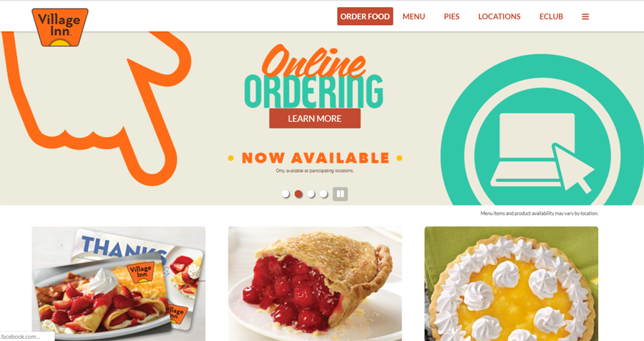Open the gift card thumbnail image
The image size is (644, 341).
click(x=118, y=284)
